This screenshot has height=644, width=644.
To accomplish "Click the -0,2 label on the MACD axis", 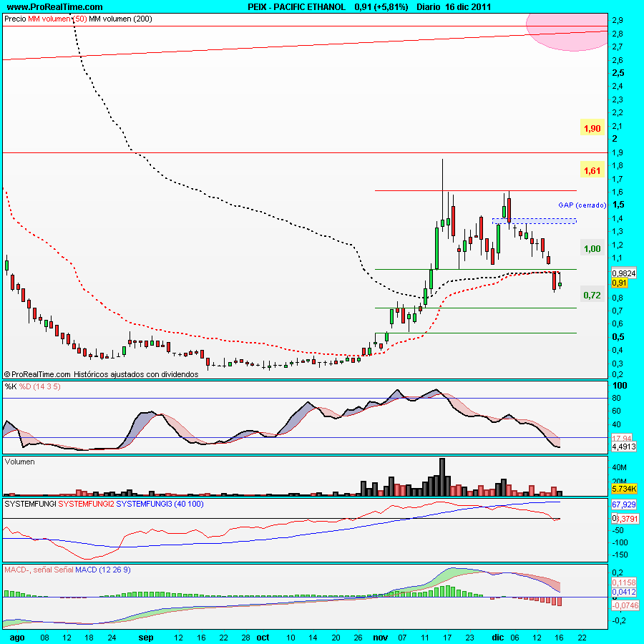I will 619,620.
